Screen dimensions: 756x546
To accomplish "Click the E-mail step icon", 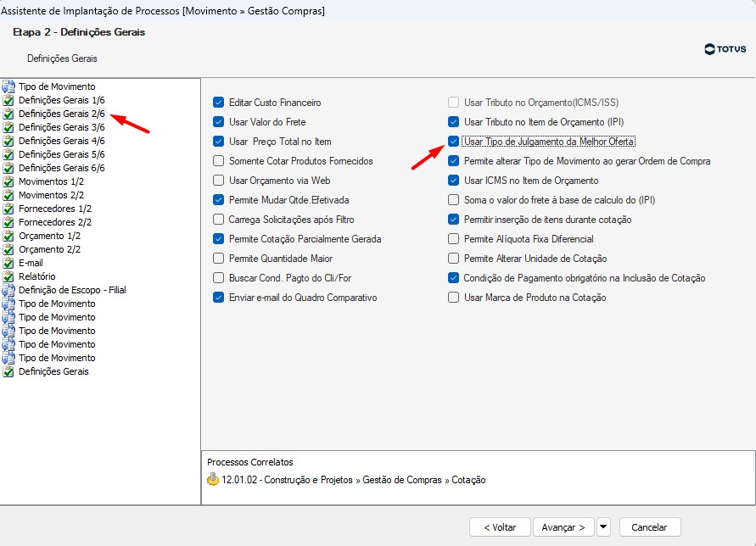I will (8, 263).
